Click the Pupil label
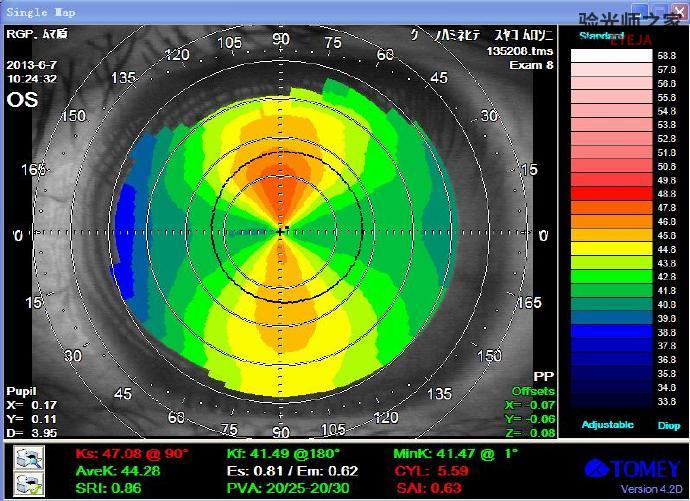Viewport: 690px width, 501px height. (x=21, y=391)
